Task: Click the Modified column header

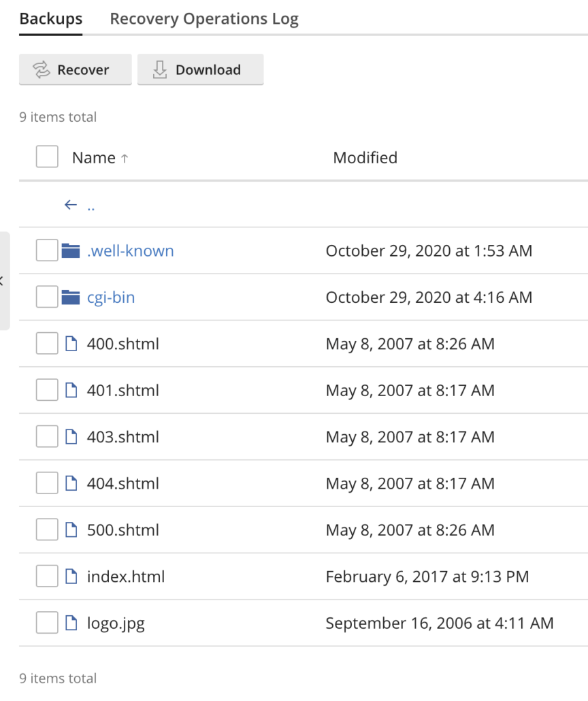Action: click(365, 157)
